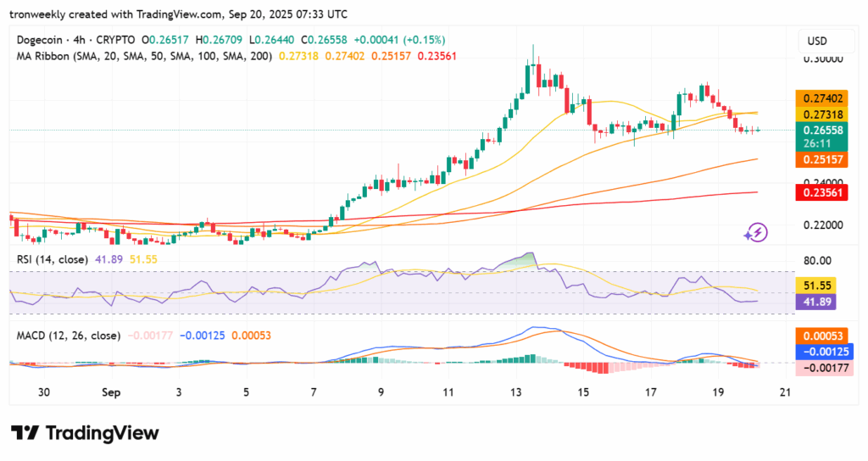Image resolution: width=868 pixels, height=461 pixels.
Task: Click RSI value 41.89 in the RSI legend
Action: (109, 259)
